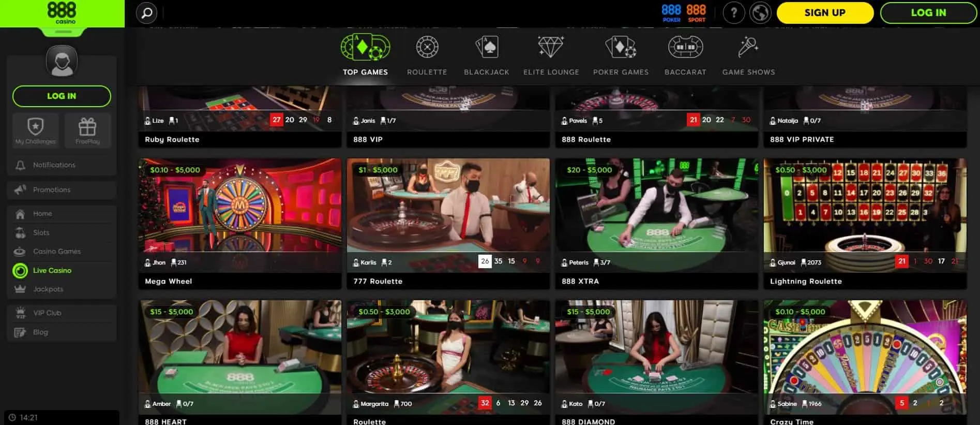Screen dimensions: 980x425
Task: Click the Live Casino green circle icon
Action: [20, 271]
